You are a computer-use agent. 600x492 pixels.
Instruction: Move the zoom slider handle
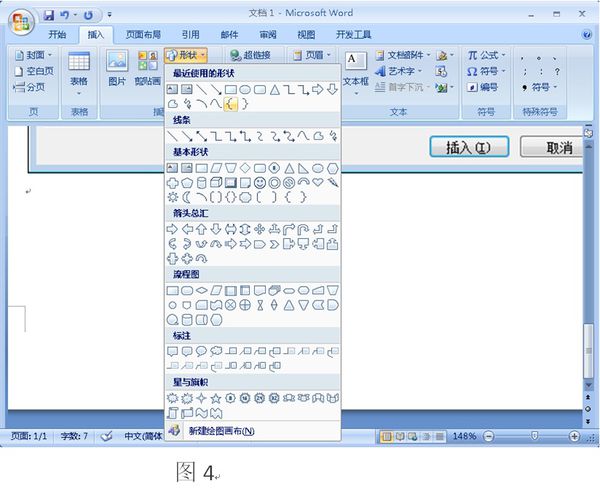pos(535,436)
